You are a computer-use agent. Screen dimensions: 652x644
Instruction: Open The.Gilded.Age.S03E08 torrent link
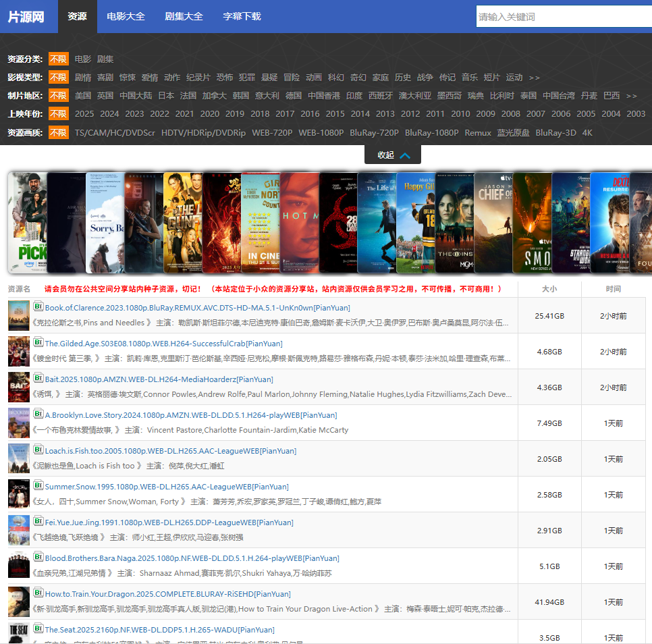click(164, 344)
